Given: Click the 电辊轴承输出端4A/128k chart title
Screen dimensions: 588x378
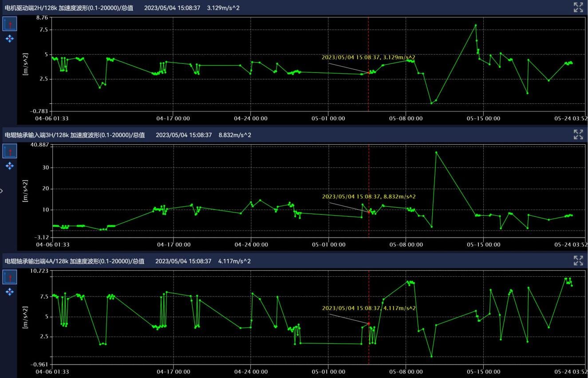Looking at the screenshot, I should click(x=75, y=261).
